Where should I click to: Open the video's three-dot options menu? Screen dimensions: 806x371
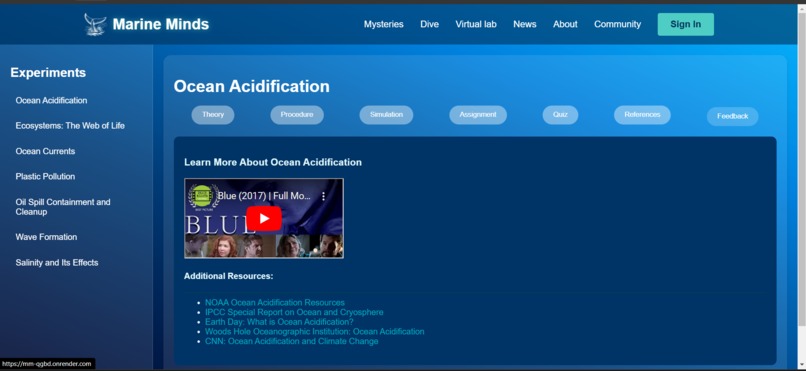323,196
